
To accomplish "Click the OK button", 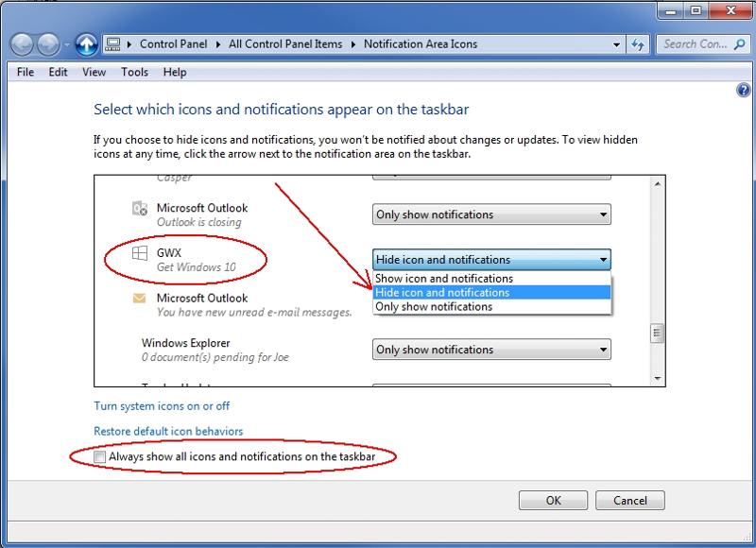I will 553,500.
